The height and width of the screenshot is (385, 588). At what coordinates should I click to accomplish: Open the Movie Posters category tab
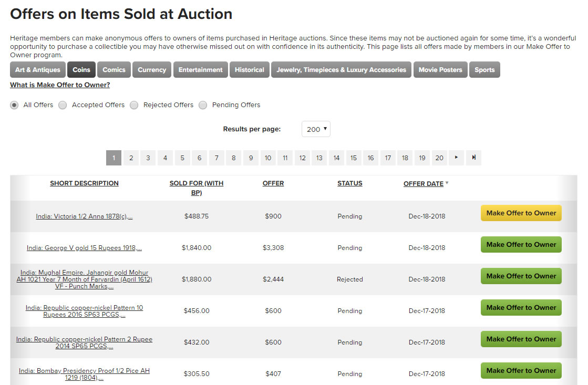440,70
